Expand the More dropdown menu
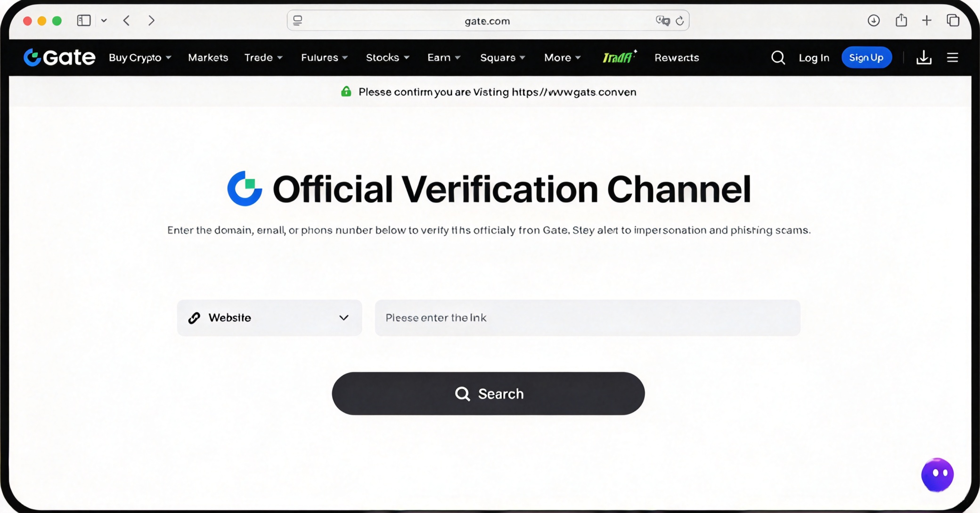The width and height of the screenshot is (980, 513). click(x=563, y=58)
